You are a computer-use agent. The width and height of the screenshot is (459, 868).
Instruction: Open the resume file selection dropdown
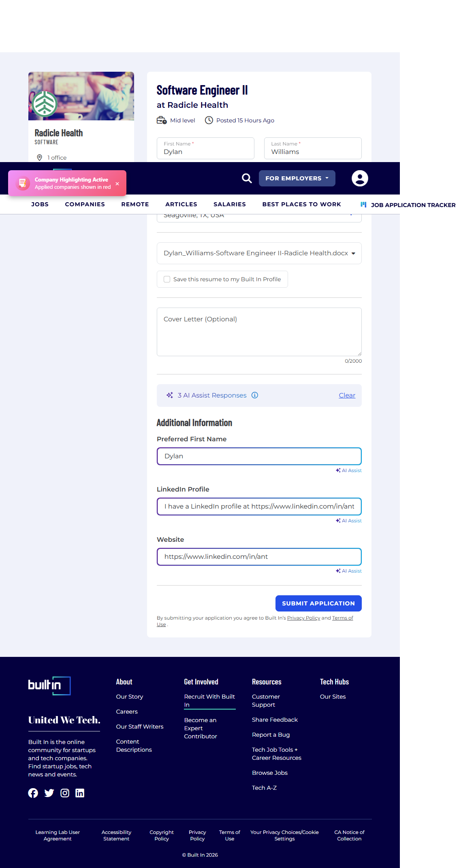click(x=353, y=253)
